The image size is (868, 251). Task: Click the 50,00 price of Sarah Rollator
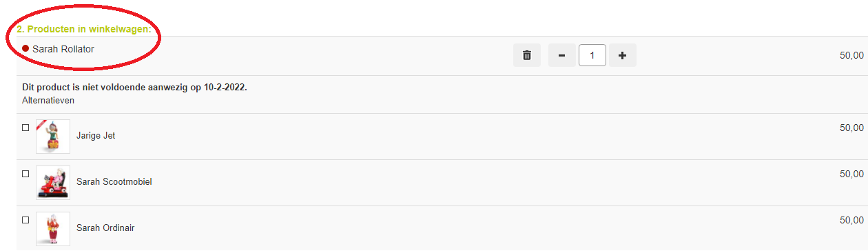pyautogui.click(x=851, y=55)
